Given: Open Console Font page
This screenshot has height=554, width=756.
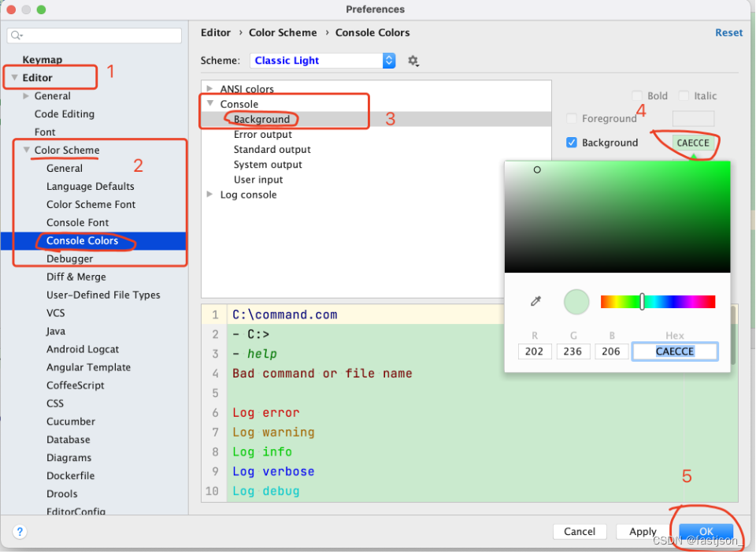Looking at the screenshot, I should (78, 222).
